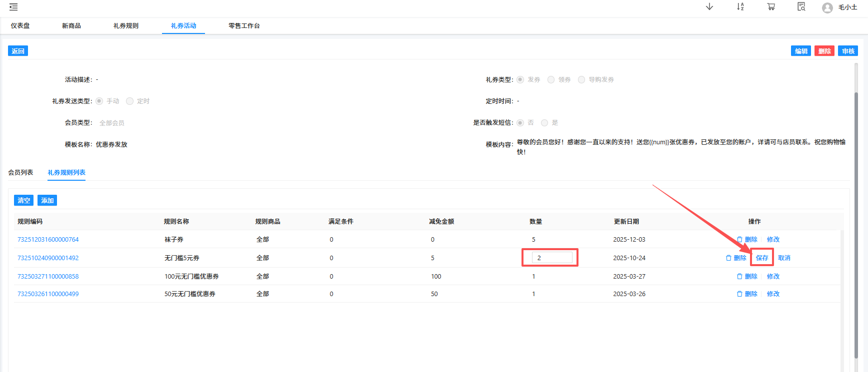This screenshot has width=868, height=372.
Task: Open 零售工作台 tab
Action: 244,25
